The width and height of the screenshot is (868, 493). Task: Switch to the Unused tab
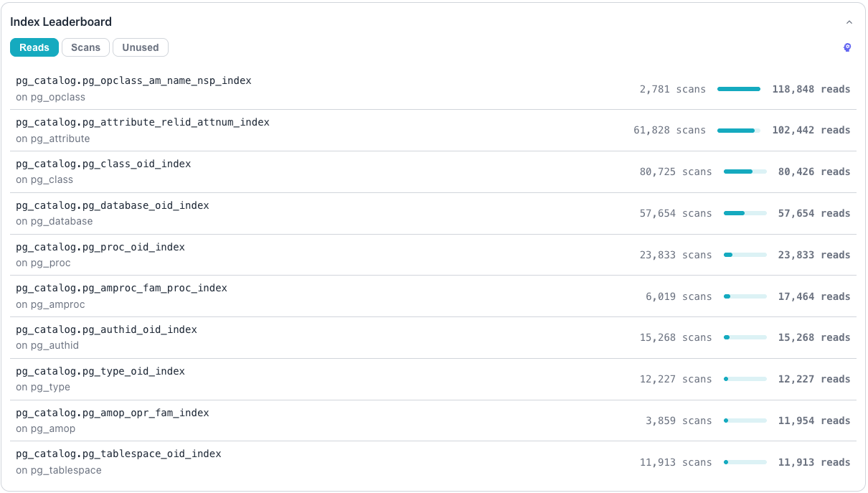(x=141, y=47)
